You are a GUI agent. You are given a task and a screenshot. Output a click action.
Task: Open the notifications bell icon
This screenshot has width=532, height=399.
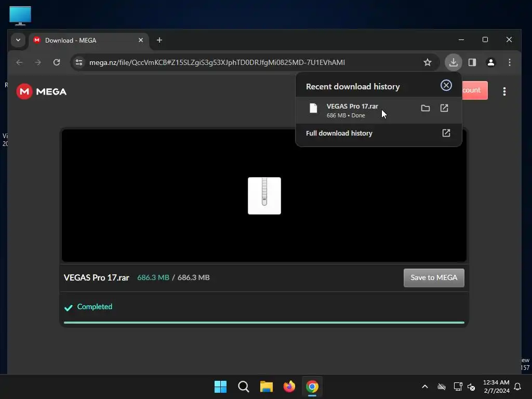coord(517,387)
